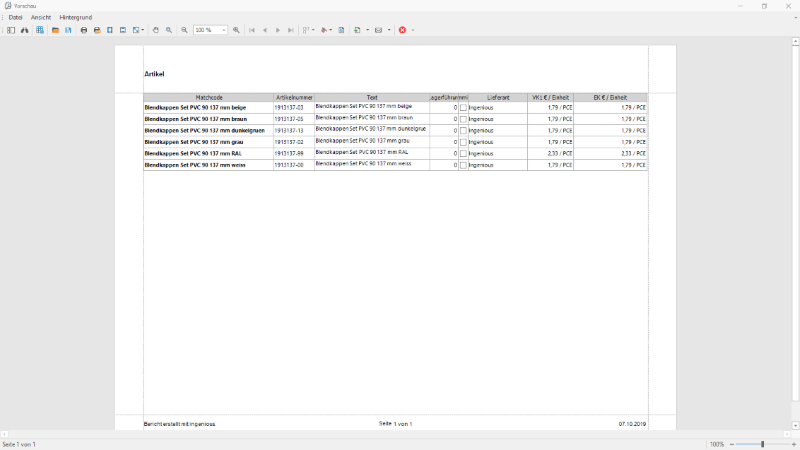Open the Hintergrund menu
Image resolution: width=800 pixels, height=450 pixels.
click(x=76, y=17)
